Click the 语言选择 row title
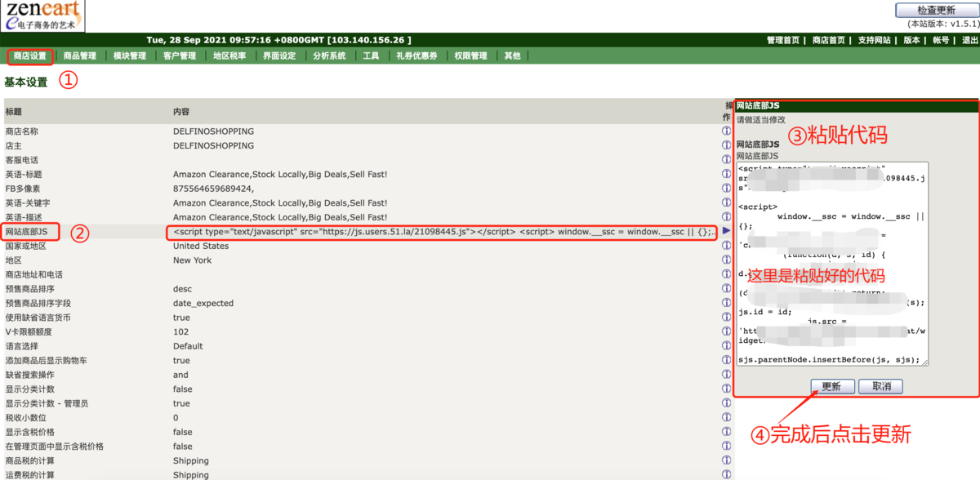 click(x=21, y=345)
